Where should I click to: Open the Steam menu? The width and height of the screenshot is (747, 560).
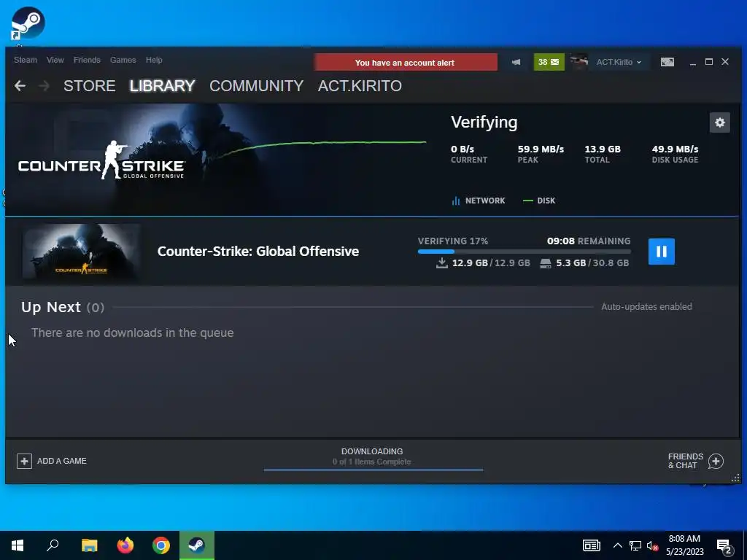click(x=26, y=60)
